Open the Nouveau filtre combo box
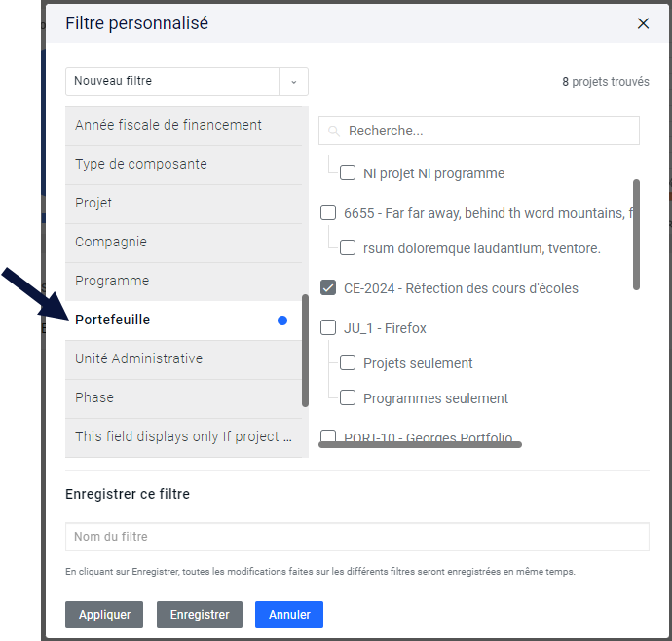 pyautogui.click(x=187, y=82)
